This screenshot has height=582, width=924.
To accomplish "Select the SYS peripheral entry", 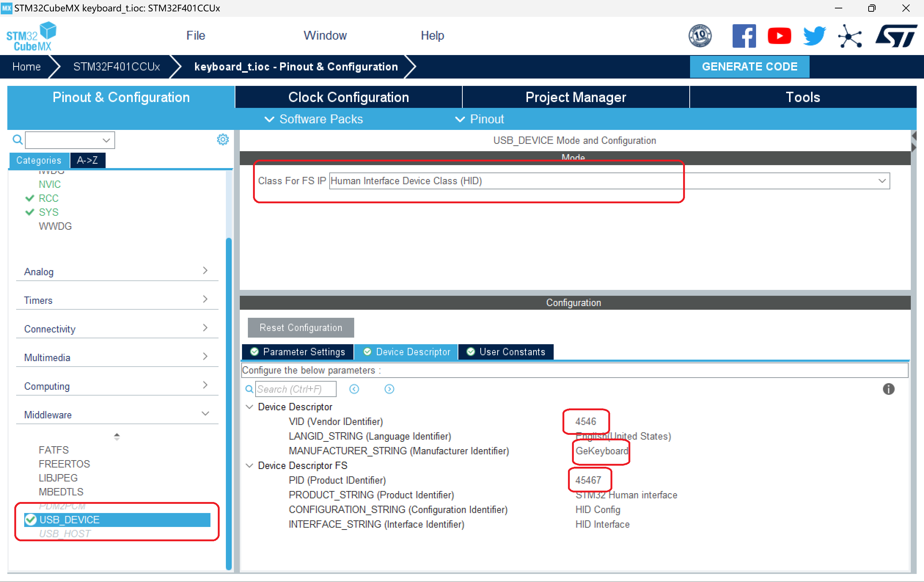I will (x=48, y=212).
